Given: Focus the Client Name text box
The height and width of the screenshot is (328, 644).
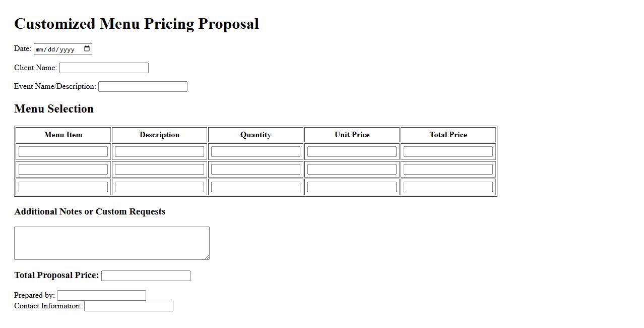Looking at the screenshot, I should pos(104,68).
